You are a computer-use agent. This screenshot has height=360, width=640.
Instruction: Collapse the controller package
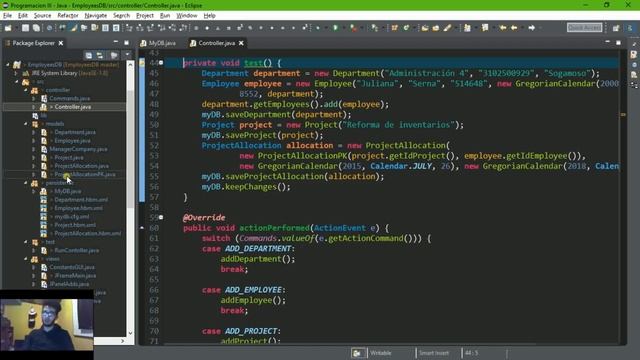click(25, 90)
